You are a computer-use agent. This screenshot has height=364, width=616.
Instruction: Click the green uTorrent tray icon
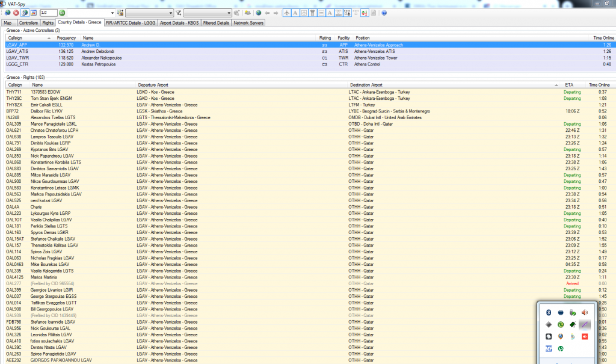pyautogui.click(x=561, y=348)
